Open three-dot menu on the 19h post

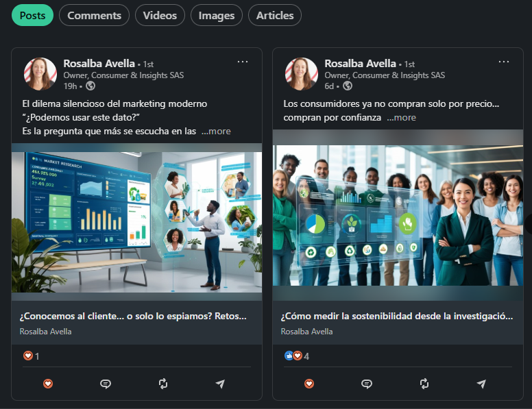tap(243, 62)
